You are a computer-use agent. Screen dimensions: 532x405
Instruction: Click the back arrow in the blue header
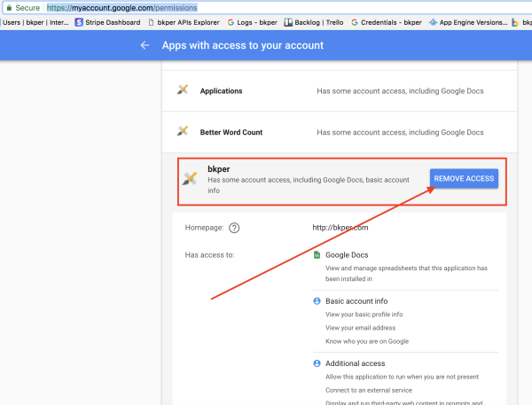(145, 45)
